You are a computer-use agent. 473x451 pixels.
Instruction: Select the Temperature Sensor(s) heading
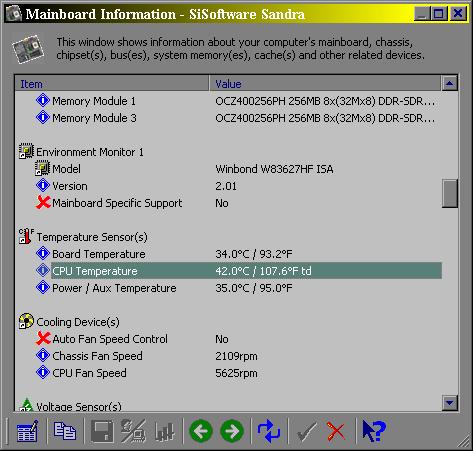[x=92, y=237]
